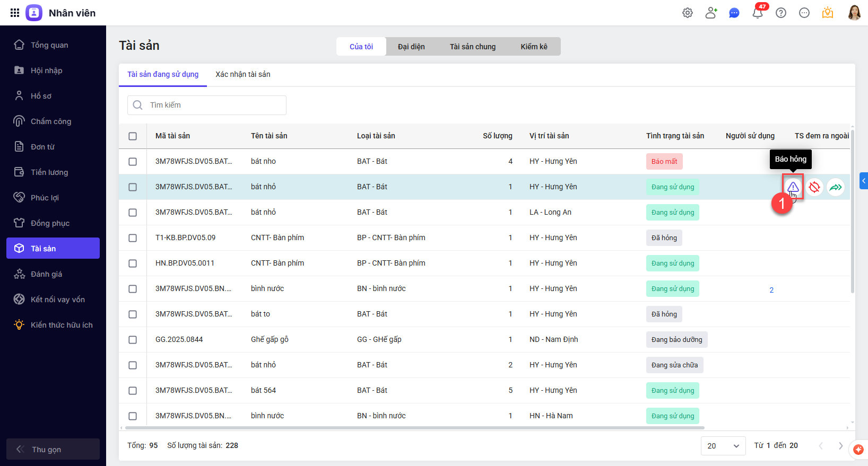This screenshot has width=868, height=466.
Task: Select checkbox for asset GG.2025.0844
Action: (x=133, y=340)
